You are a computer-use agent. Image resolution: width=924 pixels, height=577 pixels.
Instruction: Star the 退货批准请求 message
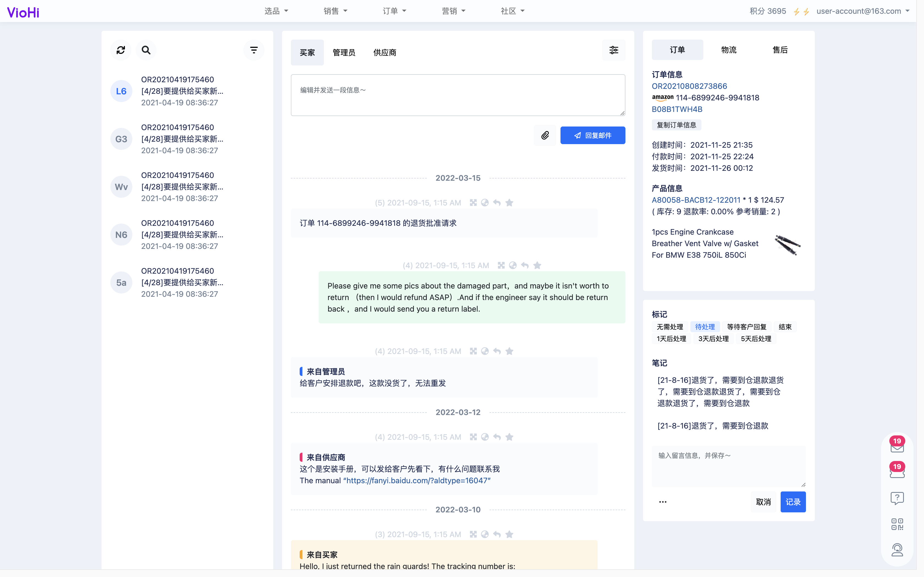point(509,203)
